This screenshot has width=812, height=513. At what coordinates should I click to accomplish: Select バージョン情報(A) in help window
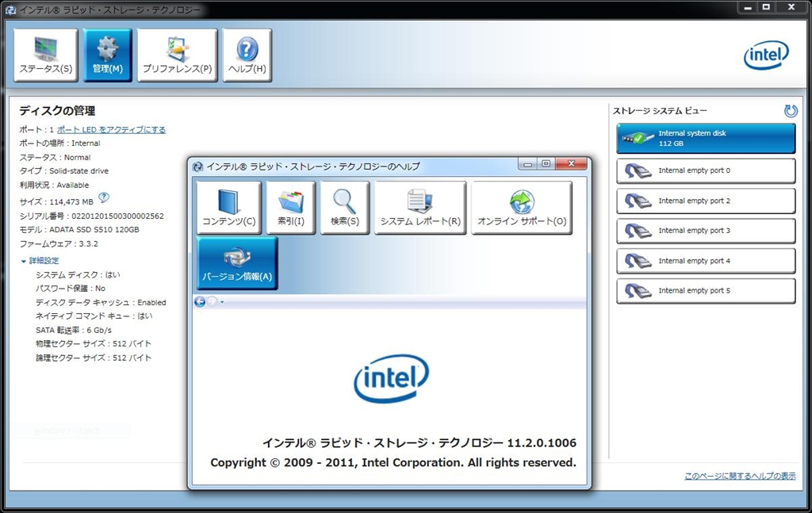(237, 263)
